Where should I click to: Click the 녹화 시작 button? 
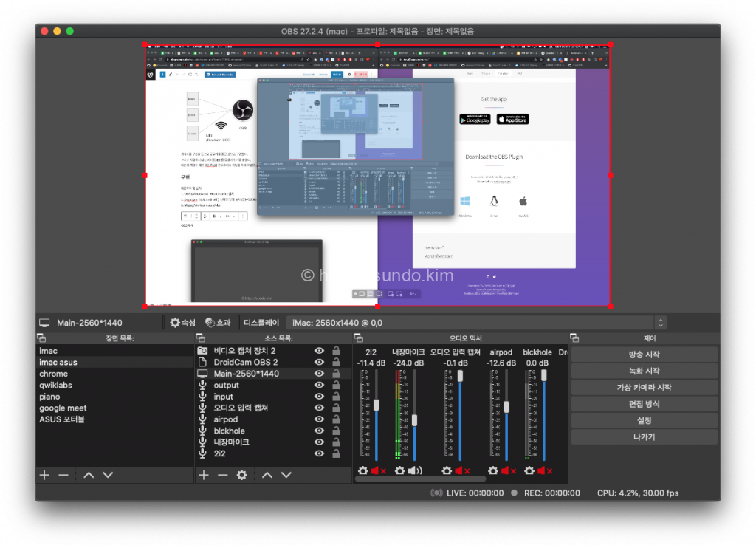[644, 371]
